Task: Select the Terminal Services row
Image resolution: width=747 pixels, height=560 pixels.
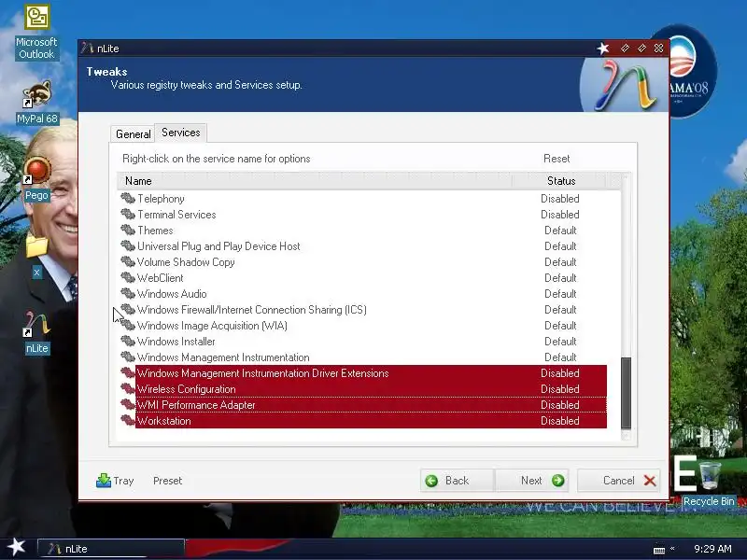Action: (363, 214)
